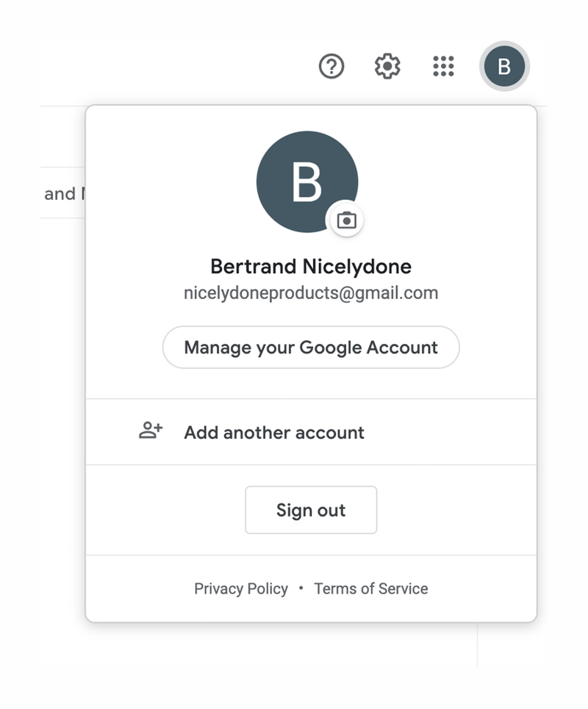The width and height of the screenshot is (588, 709).
Task: Select the email nicelydoneproducts@gmail.com
Action: 310,292
